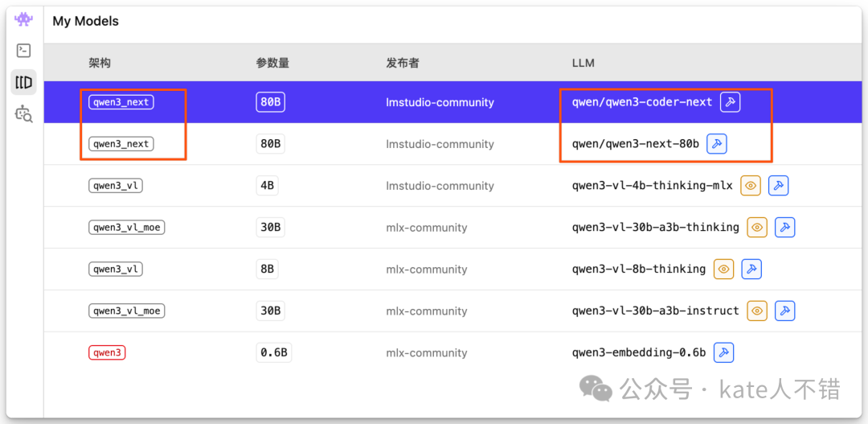The height and width of the screenshot is (424, 868).
Task: Click qwen3_vl_moe tag in a3b-thinking row
Action: [x=127, y=227]
